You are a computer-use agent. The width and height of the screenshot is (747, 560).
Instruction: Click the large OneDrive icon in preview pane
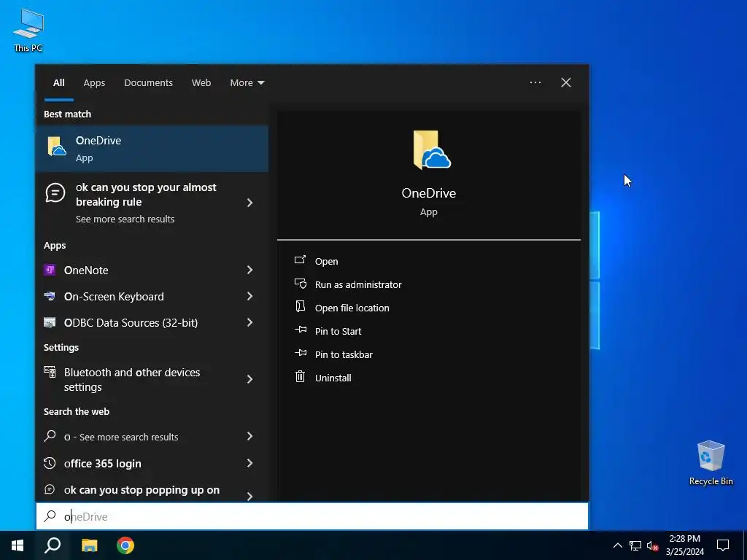pyautogui.click(x=432, y=150)
